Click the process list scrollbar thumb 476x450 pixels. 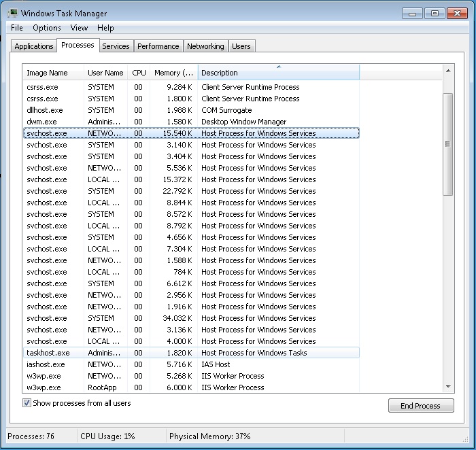pos(447,144)
